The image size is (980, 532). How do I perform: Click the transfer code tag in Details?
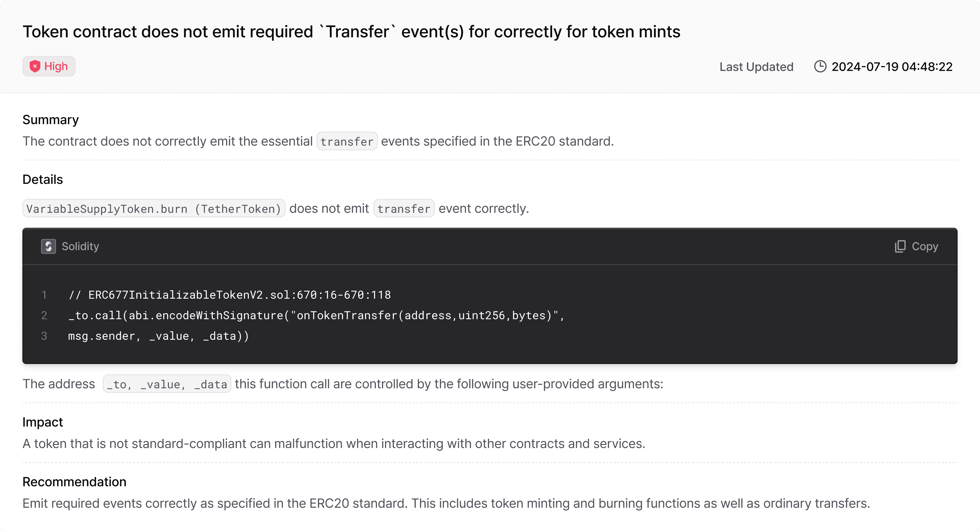pyautogui.click(x=404, y=209)
